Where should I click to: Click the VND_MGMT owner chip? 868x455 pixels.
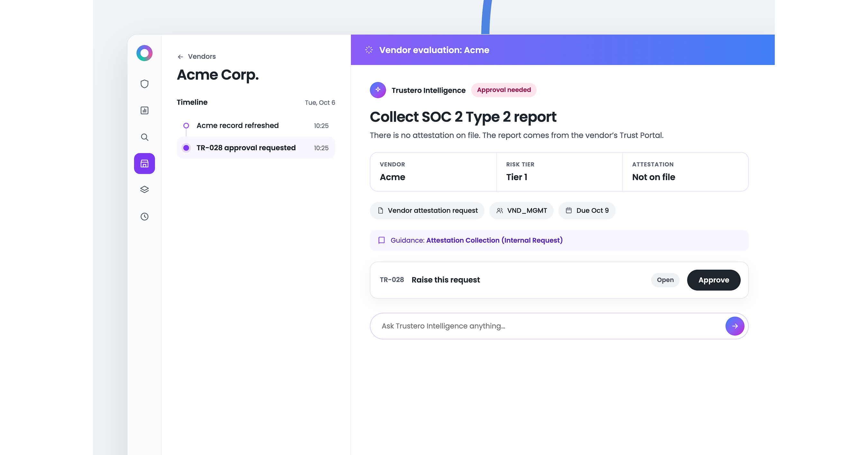(521, 210)
